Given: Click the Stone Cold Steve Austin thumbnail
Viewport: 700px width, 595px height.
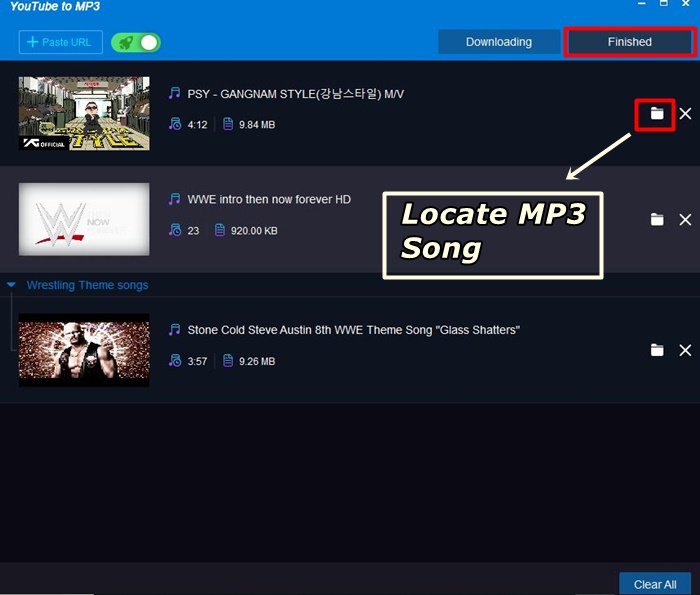Looking at the screenshot, I should (84, 350).
